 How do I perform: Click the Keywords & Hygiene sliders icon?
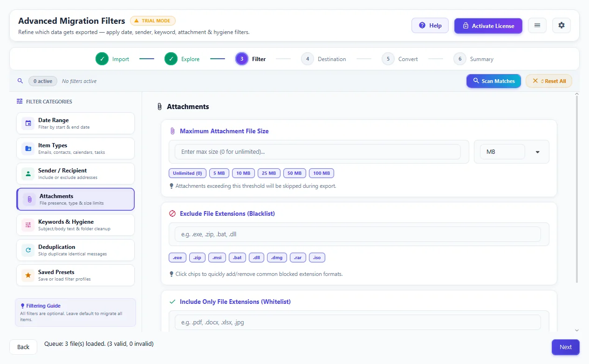(28, 225)
